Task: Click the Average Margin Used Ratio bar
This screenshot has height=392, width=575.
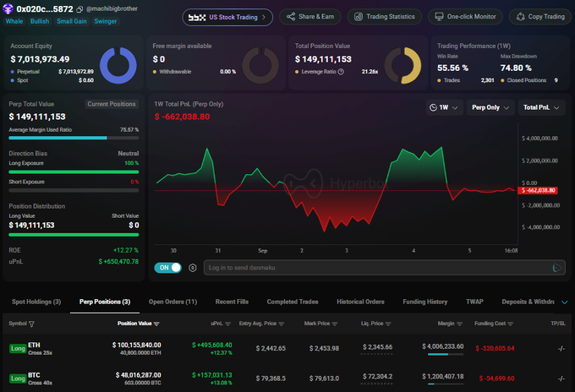Action: (x=74, y=138)
